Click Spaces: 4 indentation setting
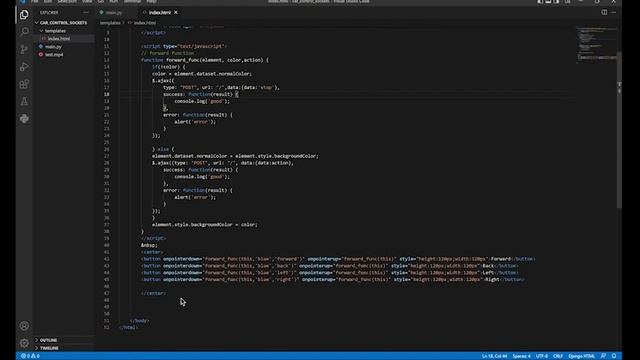 (521, 356)
